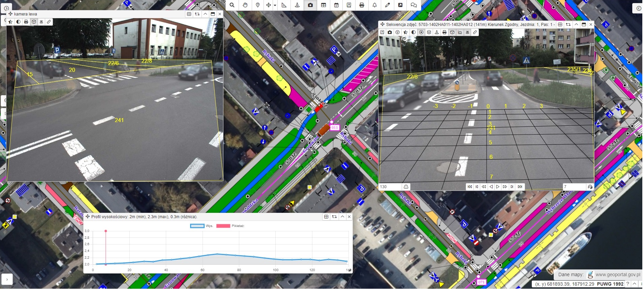Play photo sequence backward

pos(491,186)
